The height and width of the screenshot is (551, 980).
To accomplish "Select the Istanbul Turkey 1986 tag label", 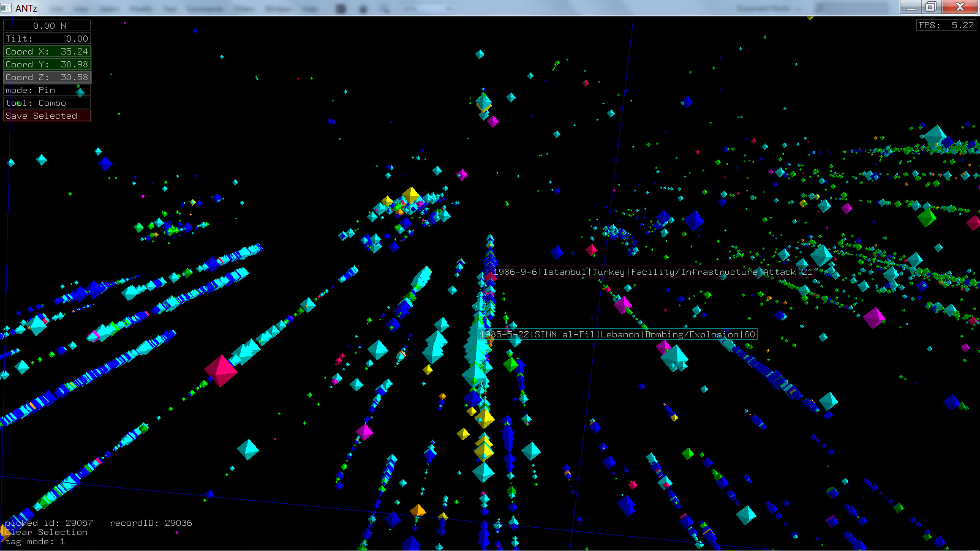I will click(652, 272).
